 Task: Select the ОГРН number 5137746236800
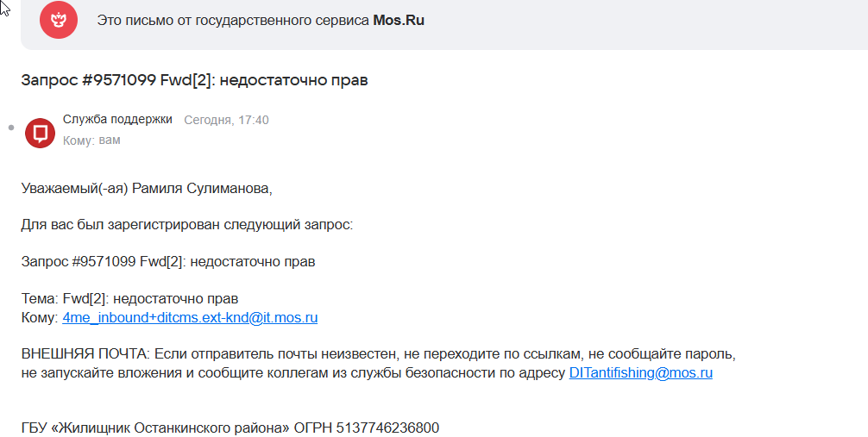387,428
